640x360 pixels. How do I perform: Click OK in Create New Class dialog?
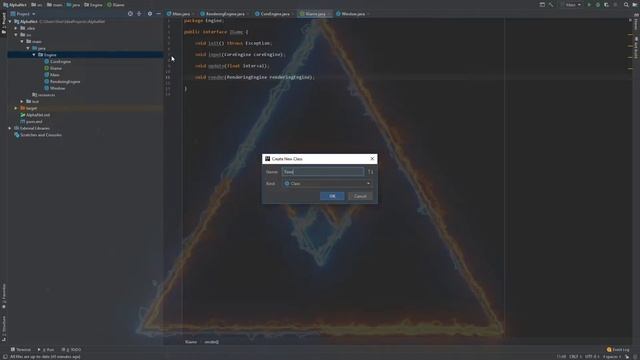click(332, 196)
